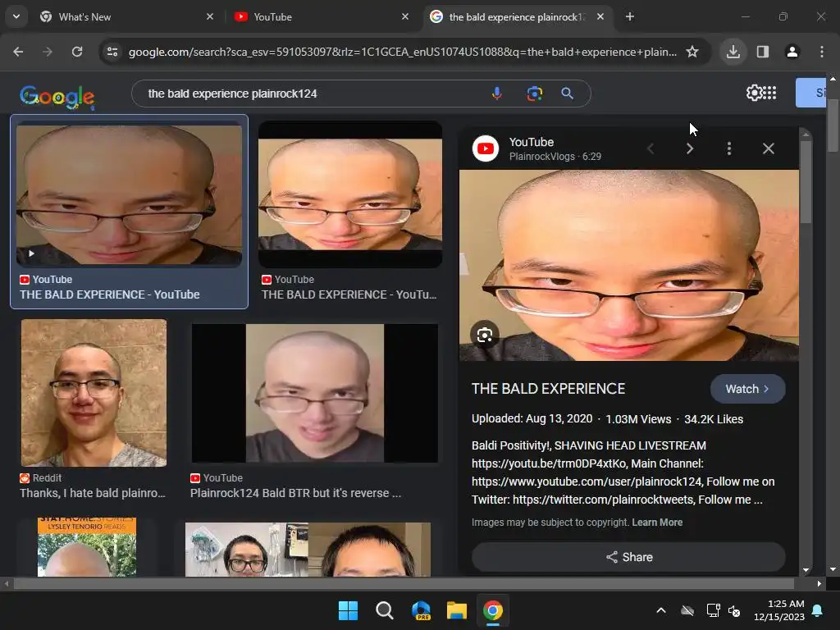Open the tab search dropdown arrow
Screen dimensions: 840x630
point(16,16)
